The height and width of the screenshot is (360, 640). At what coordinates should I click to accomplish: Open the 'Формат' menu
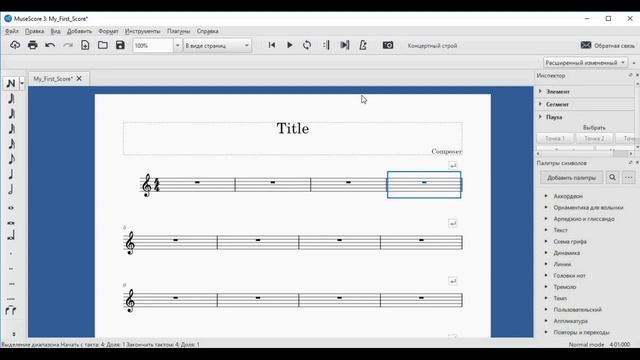pyautogui.click(x=108, y=31)
